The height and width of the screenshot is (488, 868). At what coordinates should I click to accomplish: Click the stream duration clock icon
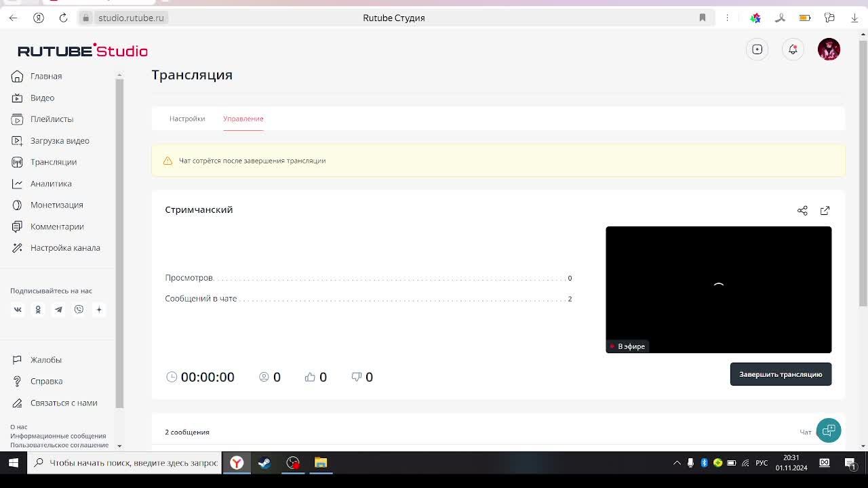[x=172, y=377]
